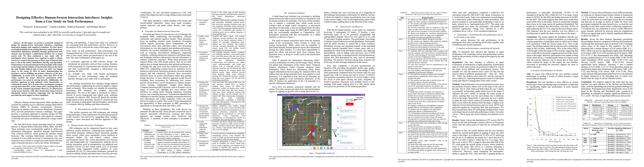The image size is (644, 167).
Task: Open the calendar 24 icon in tablet dock
Action: (x=321, y=148)
